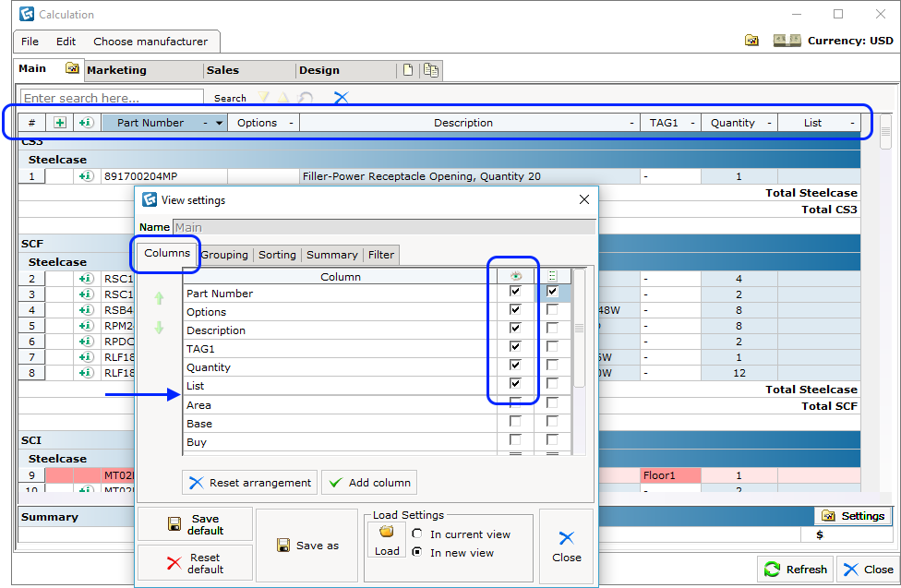Clear the search using the blue X icon
The width and height of the screenshot is (901, 588).
point(341,97)
